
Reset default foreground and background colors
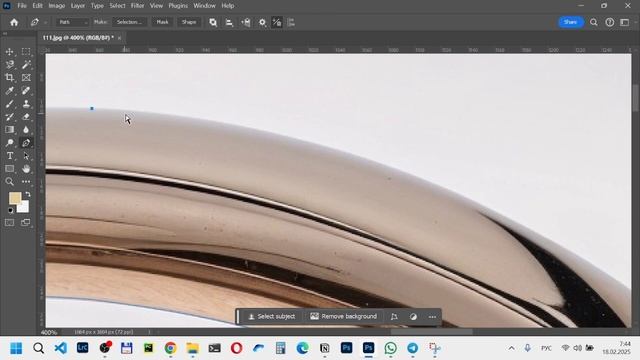pos(11,210)
